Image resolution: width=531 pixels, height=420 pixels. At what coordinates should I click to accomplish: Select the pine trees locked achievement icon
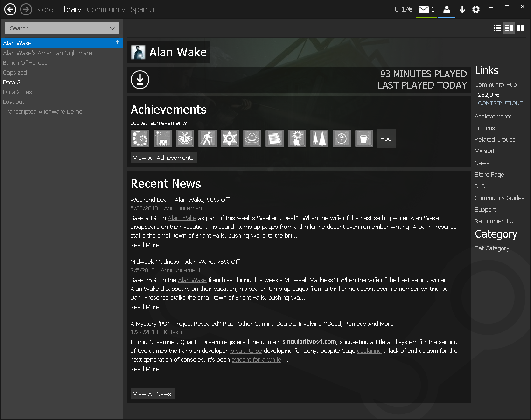pyautogui.click(x=319, y=138)
